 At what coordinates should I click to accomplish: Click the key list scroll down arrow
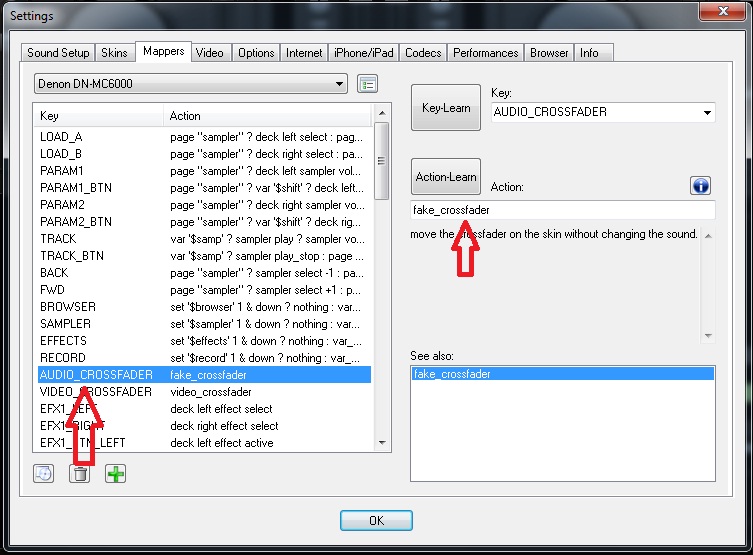pos(382,443)
